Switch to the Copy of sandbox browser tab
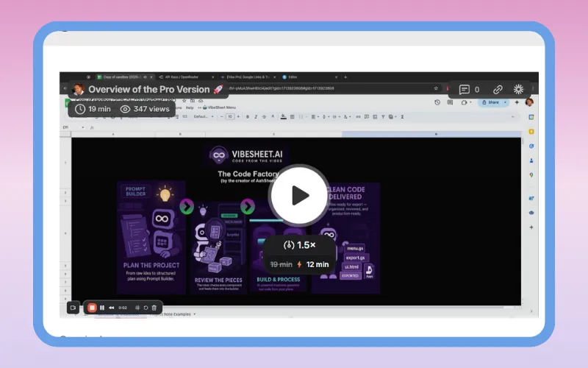The width and height of the screenshot is (588, 368). [125, 77]
